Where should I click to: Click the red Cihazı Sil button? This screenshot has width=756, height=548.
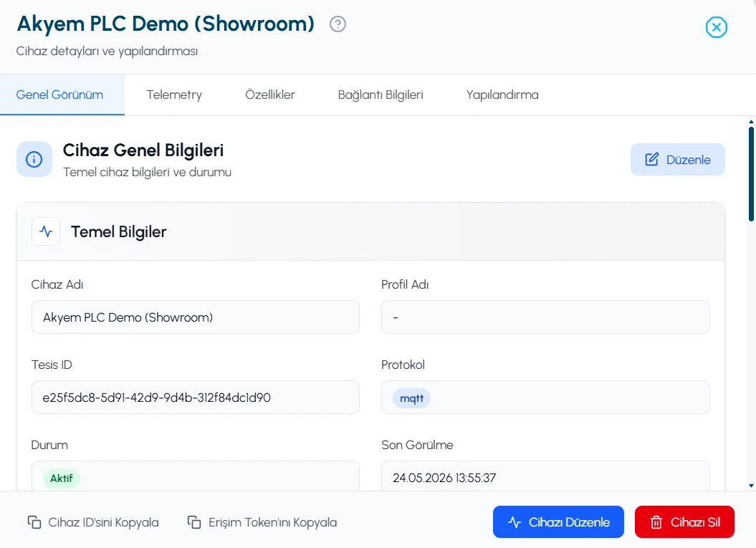(x=684, y=522)
